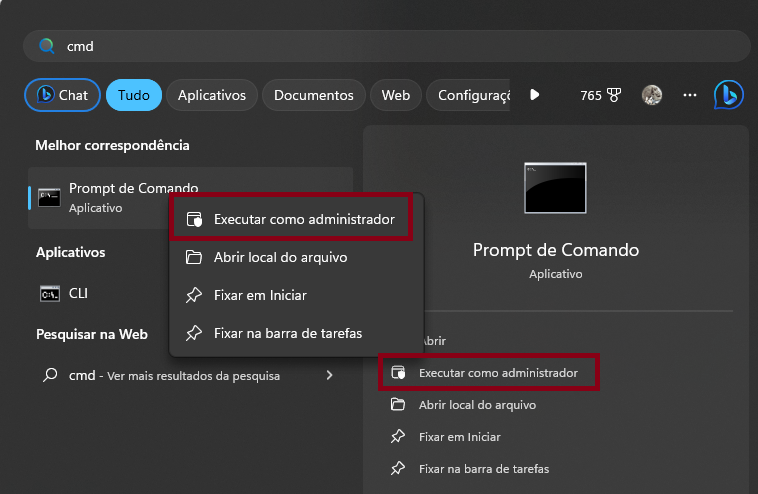Click Abrir in the details panel
The width and height of the screenshot is (758, 494).
tap(435, 341)
